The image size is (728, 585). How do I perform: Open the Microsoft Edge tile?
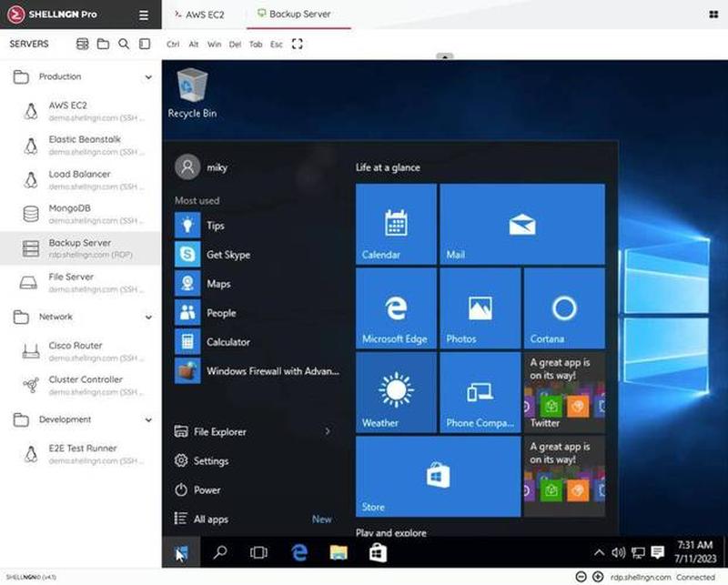click(x=396, y=308)
